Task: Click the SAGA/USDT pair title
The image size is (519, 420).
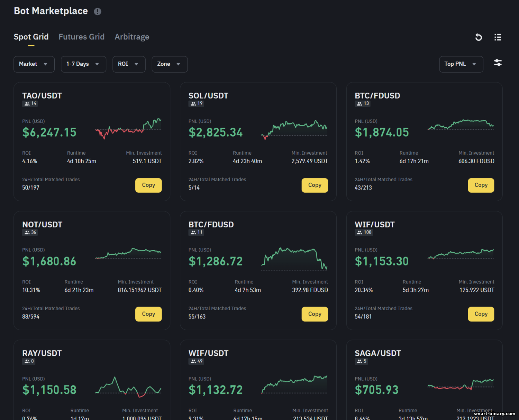Action: 378,354
